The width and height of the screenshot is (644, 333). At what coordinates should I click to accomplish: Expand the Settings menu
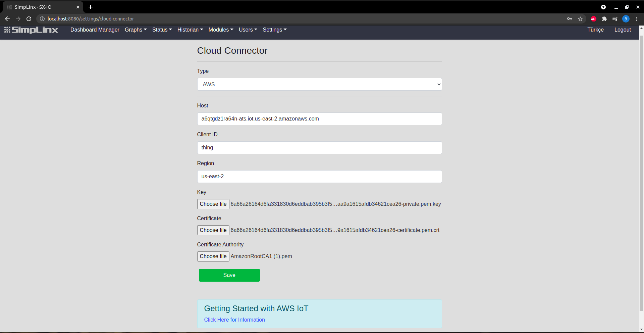tap(275, 30)
